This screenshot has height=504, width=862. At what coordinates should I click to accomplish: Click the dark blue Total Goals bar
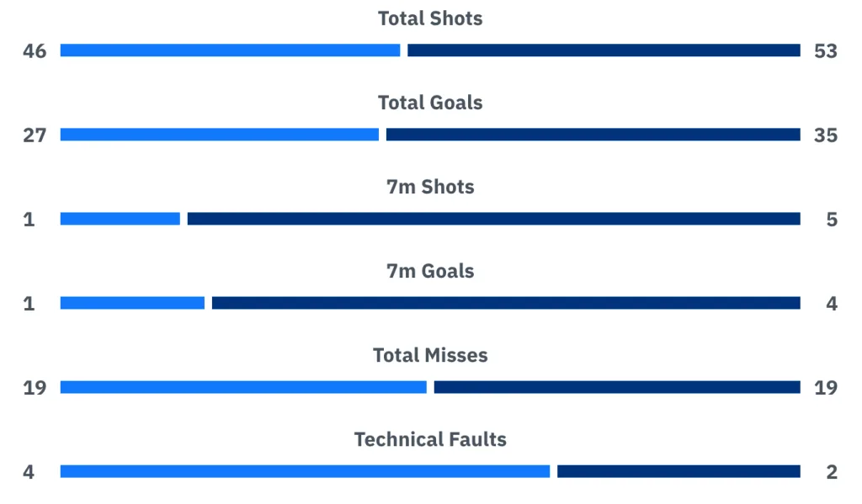(x=593, y=135)
